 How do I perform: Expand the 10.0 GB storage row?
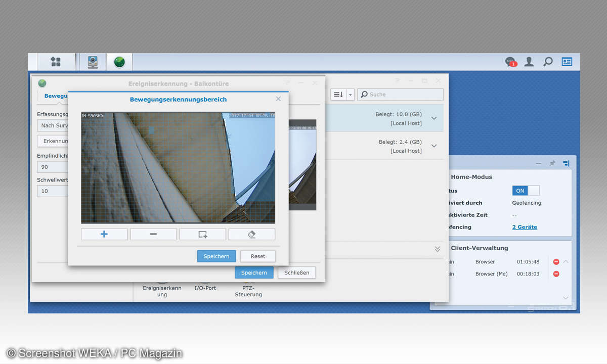[x=433, y=118]
